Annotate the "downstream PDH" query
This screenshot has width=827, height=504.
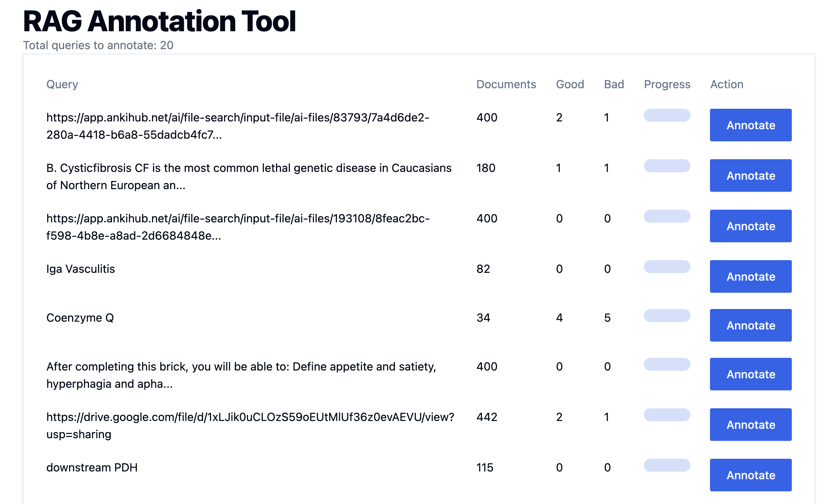pyautogui.click(x=750, y=475)
